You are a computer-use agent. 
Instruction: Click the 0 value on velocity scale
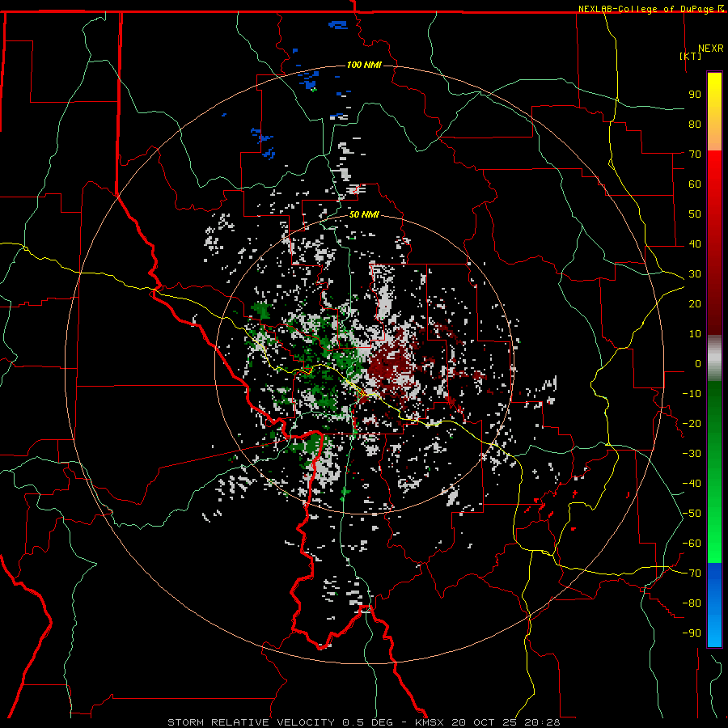click(x=698, y=363)
